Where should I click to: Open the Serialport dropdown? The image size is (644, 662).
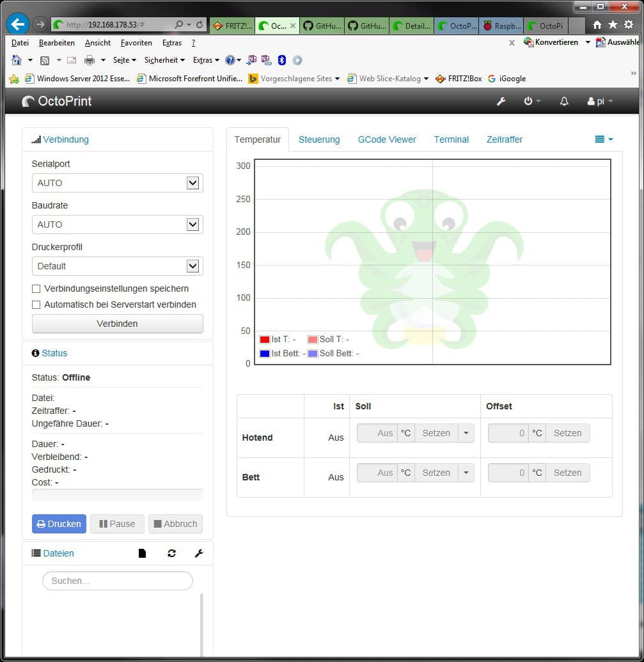point(117,183)
